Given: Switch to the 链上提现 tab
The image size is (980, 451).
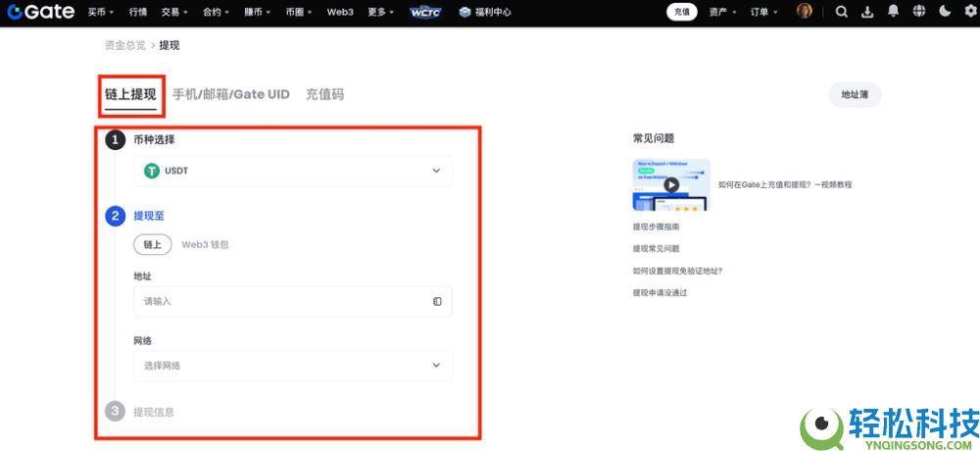Looking at the screenshot, I should pos(130,94).
